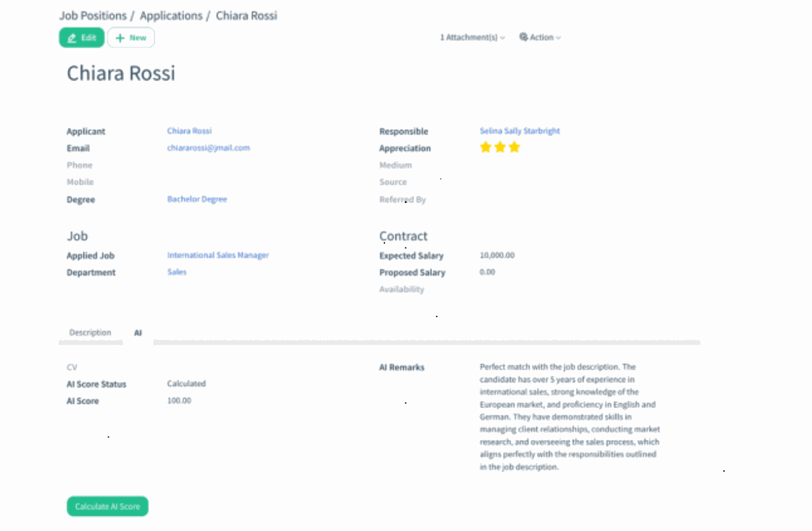Click the Expected Salary value 10,000.00
The width and height of the screenshot is (812, 531).
click(x=497, y=255)
